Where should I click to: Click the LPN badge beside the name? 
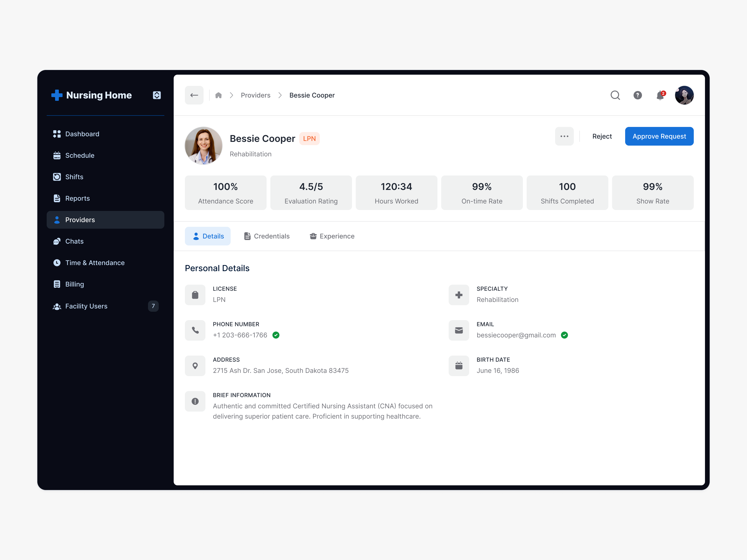click(309, 138)
